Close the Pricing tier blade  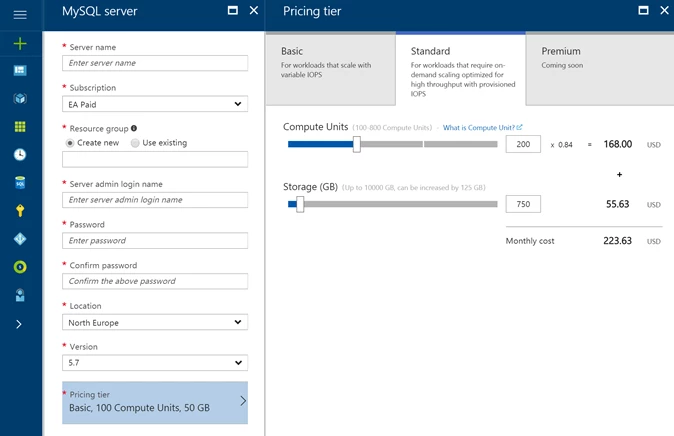coord(665,10)
